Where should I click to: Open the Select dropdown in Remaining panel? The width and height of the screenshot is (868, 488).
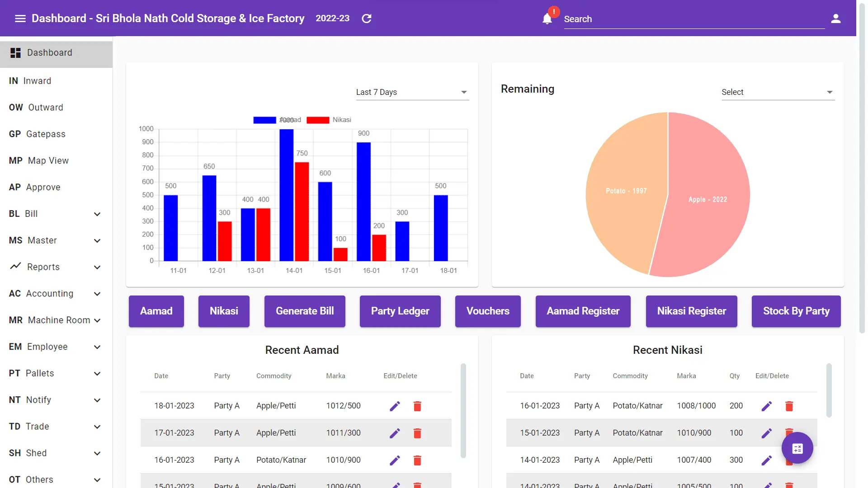[x=777, y=92]
